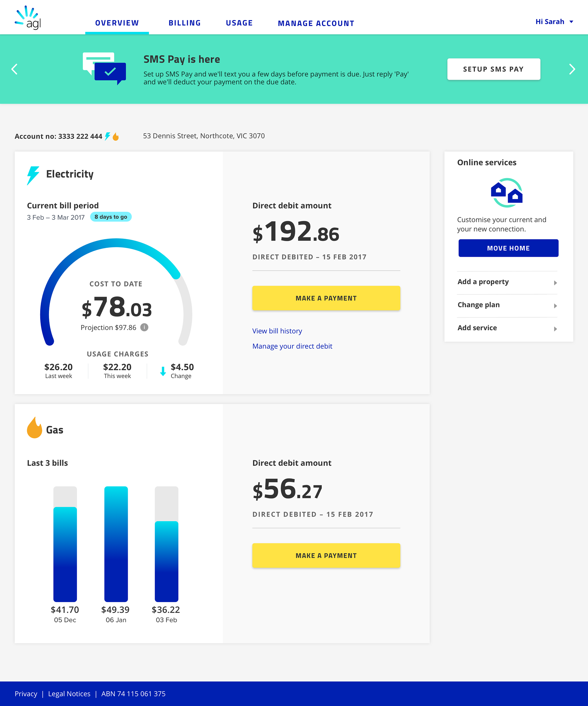The width and height of the screenshot is (588, 706).
Task: Click the $22.20 This week value
Action: pos(117,367)
